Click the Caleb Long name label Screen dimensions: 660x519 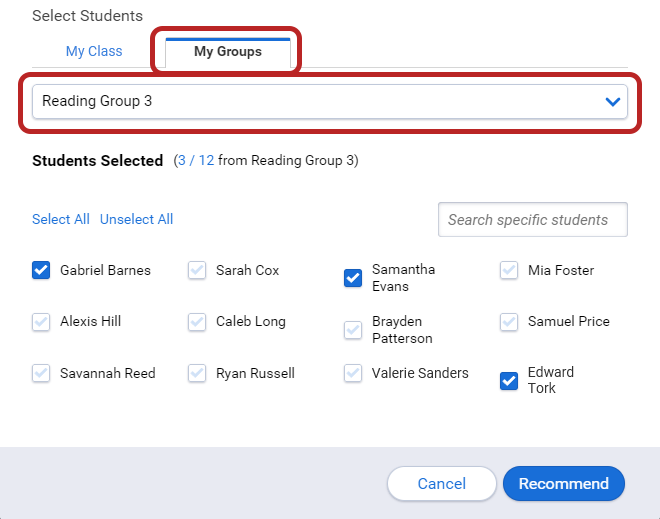[x=250, y=322]
